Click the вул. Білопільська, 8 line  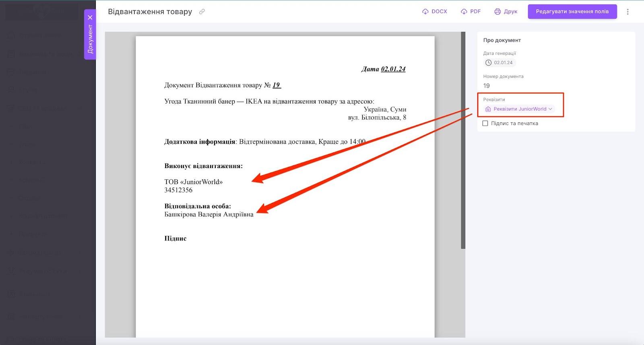click(377, 117)
